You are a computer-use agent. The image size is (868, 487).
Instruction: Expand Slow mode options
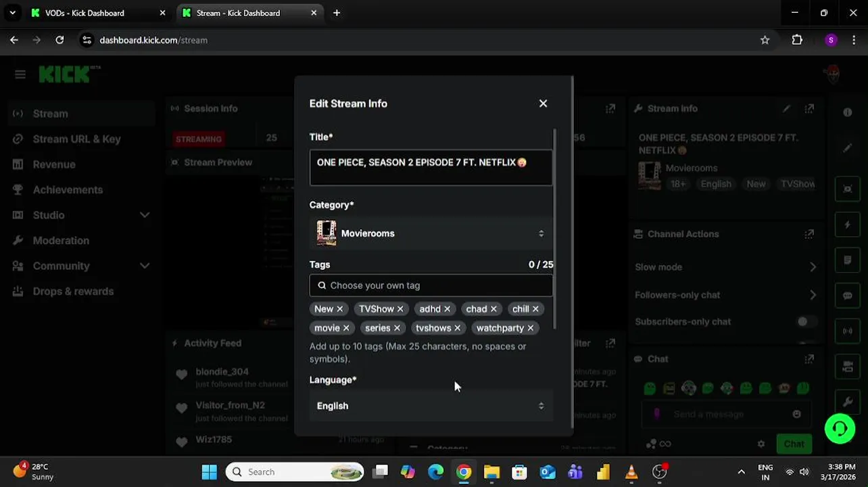[813, 267]
